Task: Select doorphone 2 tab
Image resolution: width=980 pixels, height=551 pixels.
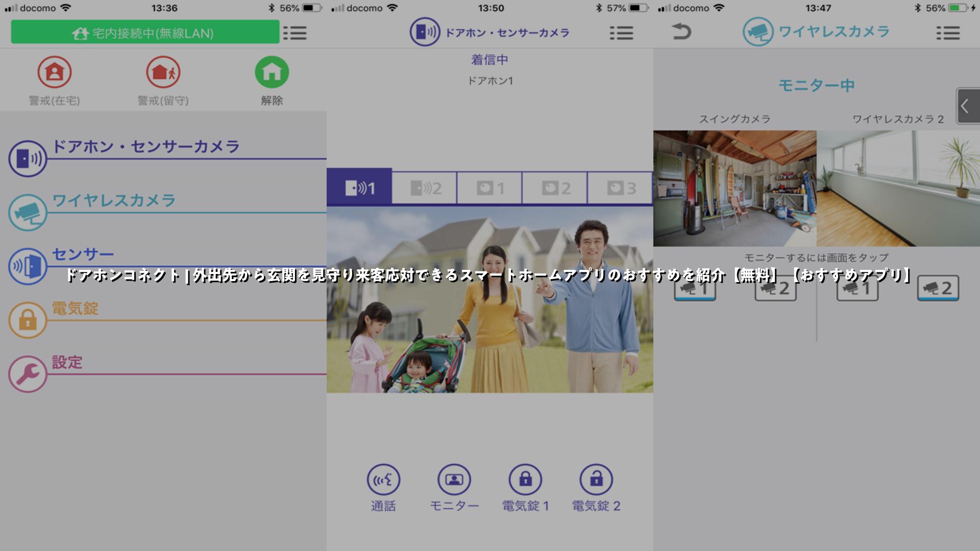Action: pyautogui.click(x=425, y=188)
